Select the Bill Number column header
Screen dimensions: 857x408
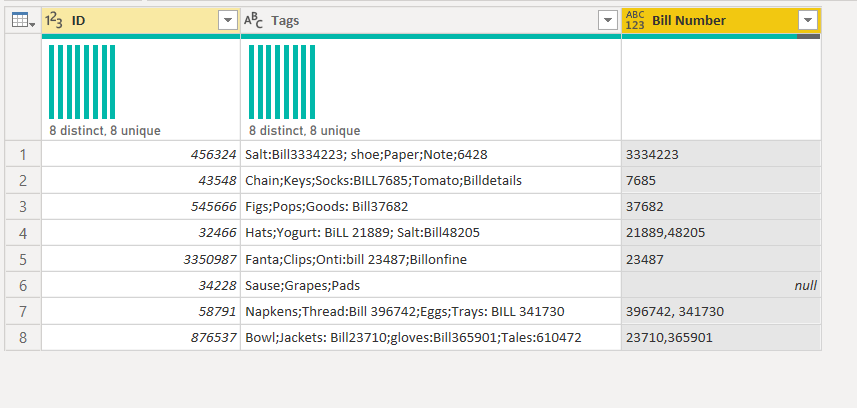click(x=721, y=21)
